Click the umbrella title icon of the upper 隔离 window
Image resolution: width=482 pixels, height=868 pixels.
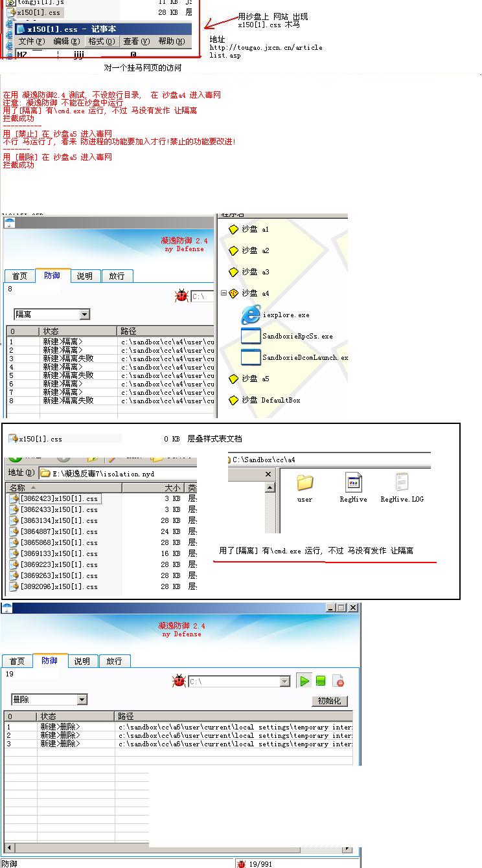(x=9, y=223)
